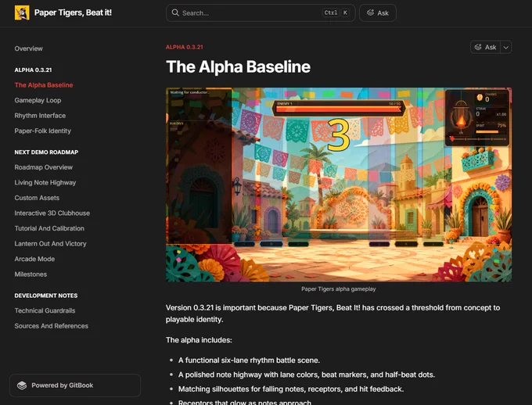Open Roadmap Overview page
The image size is (532, 405).
[44, 167]
